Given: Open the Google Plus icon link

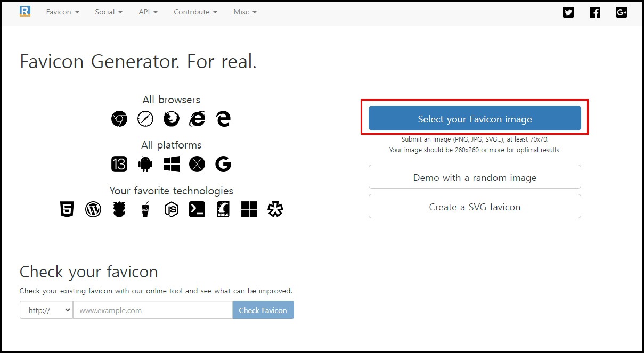Looking at the screenshot, I should [622, 12].
